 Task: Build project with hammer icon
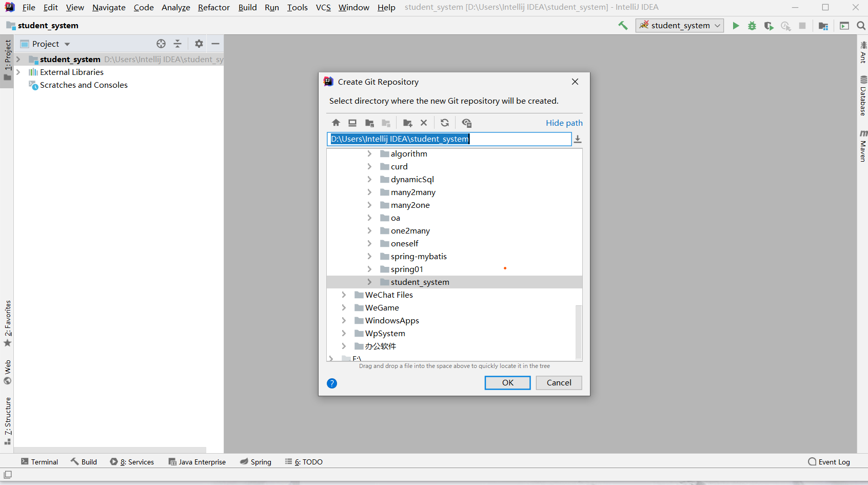click(x=623, y=25)
